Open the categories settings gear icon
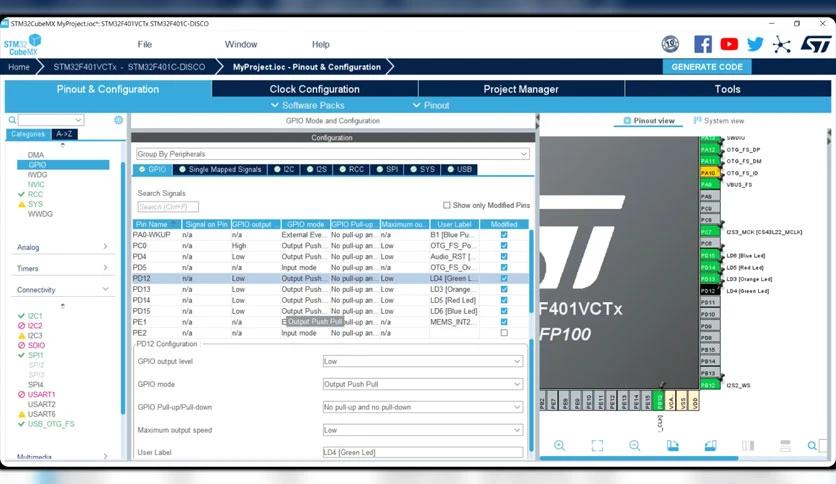This screenshot has height=484, width=836. tap(118, 120)
